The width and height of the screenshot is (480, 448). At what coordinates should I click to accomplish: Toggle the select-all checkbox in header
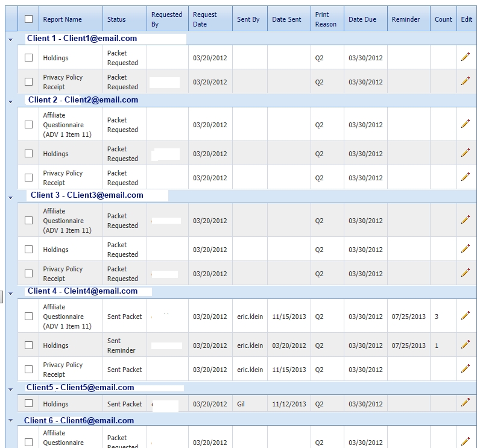click(x=28, y=19)
